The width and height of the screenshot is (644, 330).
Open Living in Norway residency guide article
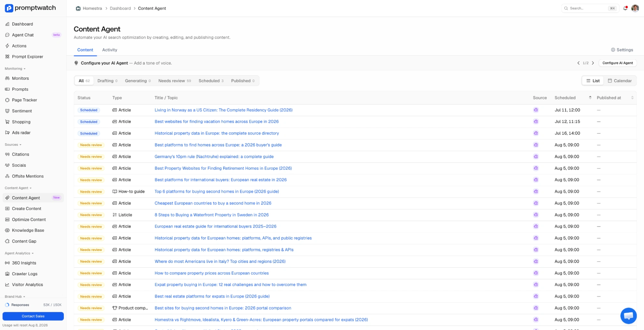tap(223, 110)
